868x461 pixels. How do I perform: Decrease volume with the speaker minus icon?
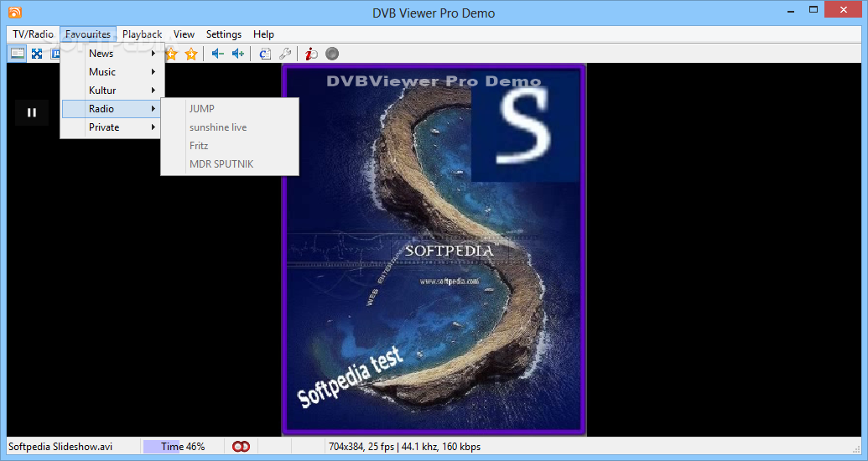217,54
